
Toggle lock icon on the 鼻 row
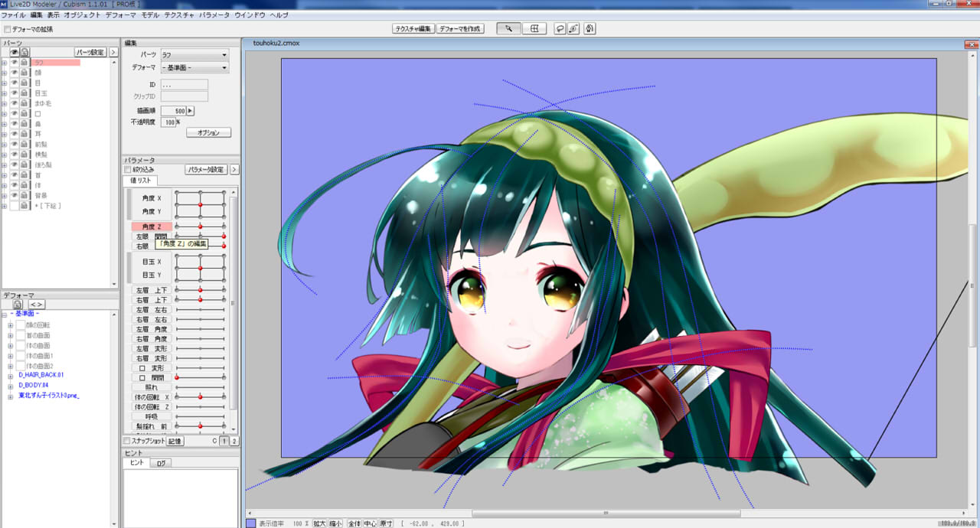(x=24, y=124)
